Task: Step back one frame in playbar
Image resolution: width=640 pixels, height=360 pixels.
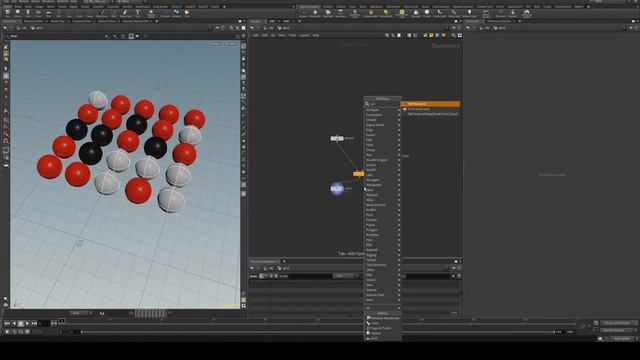Action: click(14, 323)
